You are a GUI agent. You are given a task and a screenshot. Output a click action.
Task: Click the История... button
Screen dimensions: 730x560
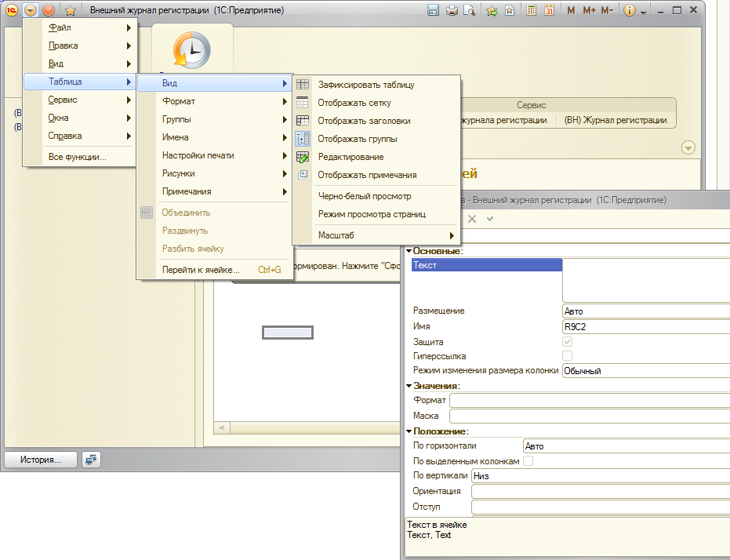pyautogui.click(x=41, y=460)
